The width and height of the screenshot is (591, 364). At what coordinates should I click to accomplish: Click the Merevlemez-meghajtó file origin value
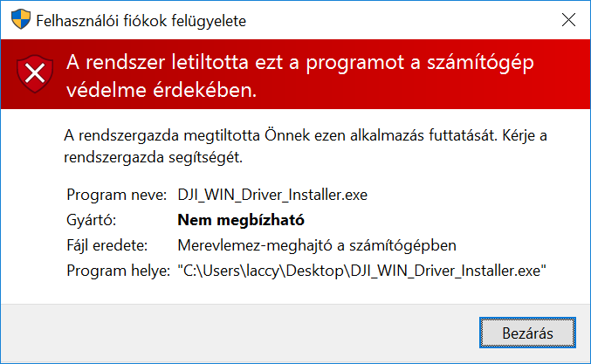tap(317, 245)
